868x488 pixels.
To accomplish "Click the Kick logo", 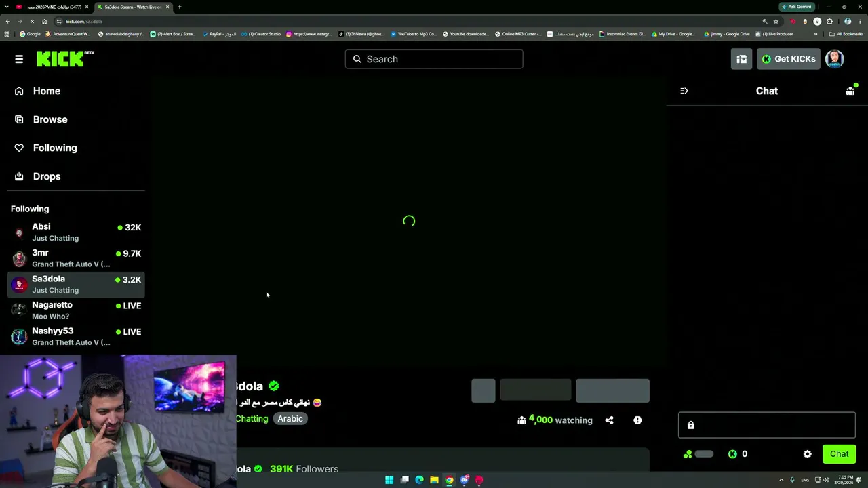I will click(x=65, y=59).
